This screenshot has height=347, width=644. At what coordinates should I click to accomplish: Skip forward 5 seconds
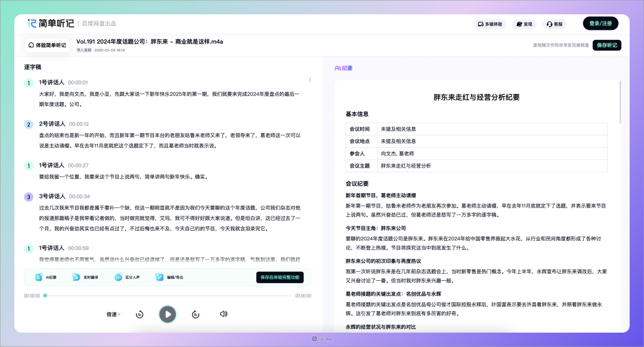(x=195, y=314)
